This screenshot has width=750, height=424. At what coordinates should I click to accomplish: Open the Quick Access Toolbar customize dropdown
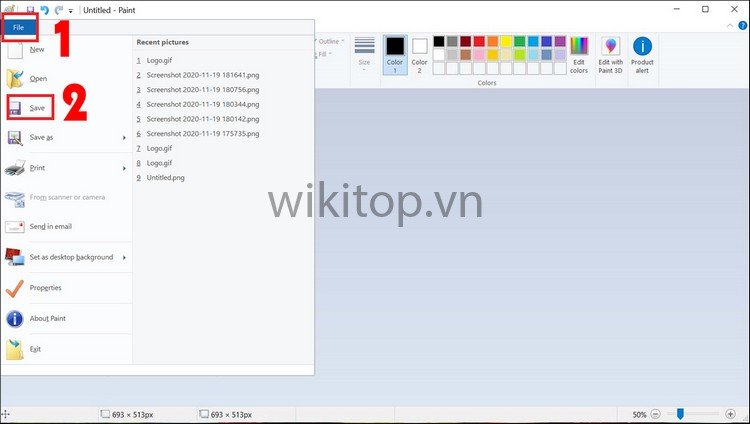71,10
